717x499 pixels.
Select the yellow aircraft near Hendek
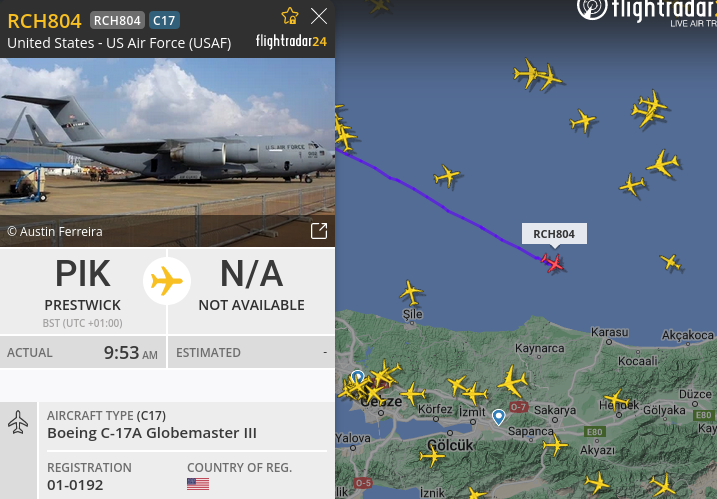(x=616, y=400)
